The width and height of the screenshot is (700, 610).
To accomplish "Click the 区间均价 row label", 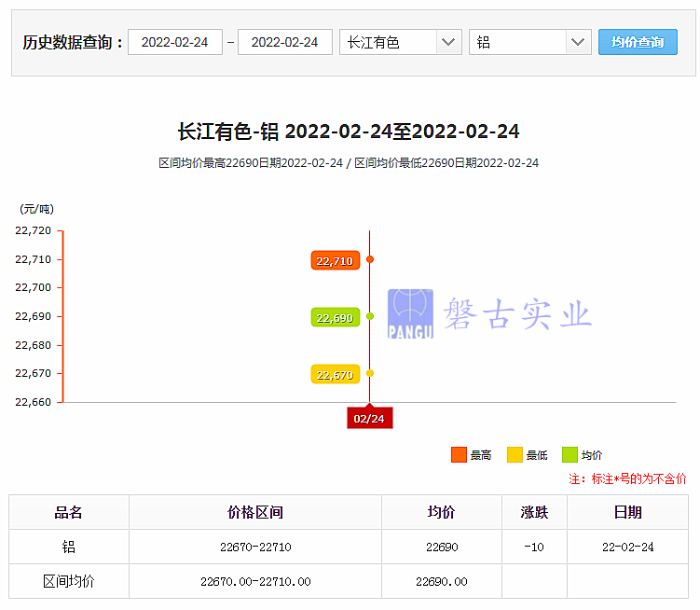I will click(x=69, y=581).
